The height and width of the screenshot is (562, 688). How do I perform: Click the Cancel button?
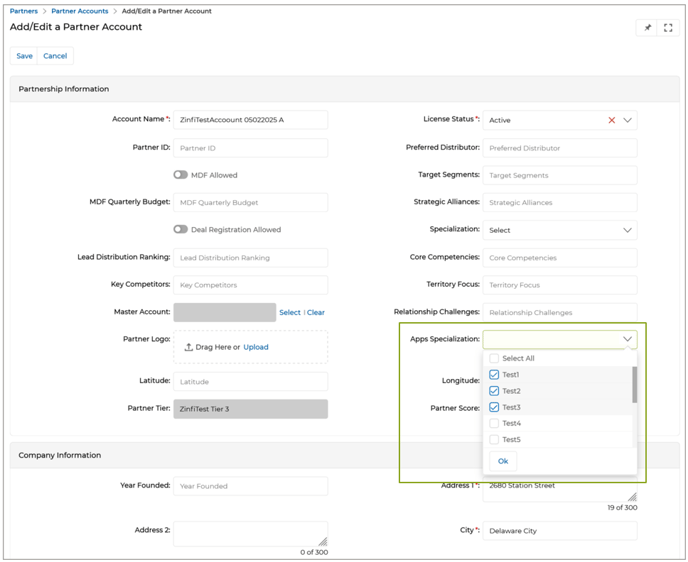55,56
